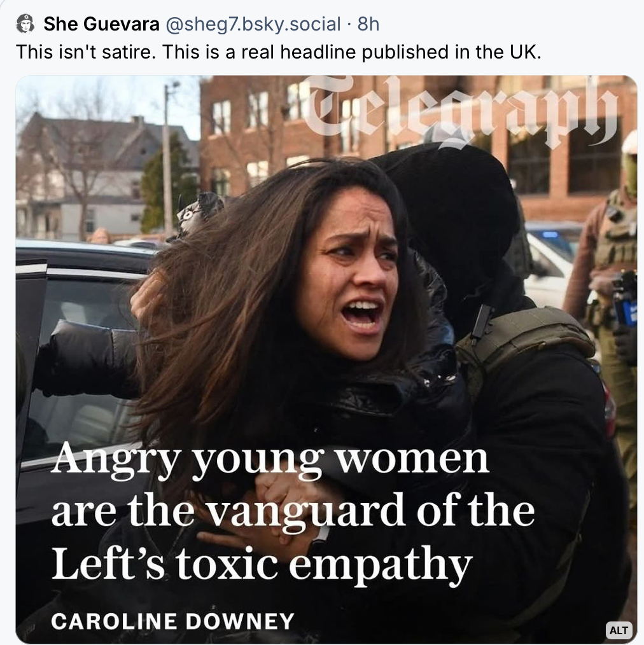
Task: Click the 8h post timestamp
Action: [368, 24]
